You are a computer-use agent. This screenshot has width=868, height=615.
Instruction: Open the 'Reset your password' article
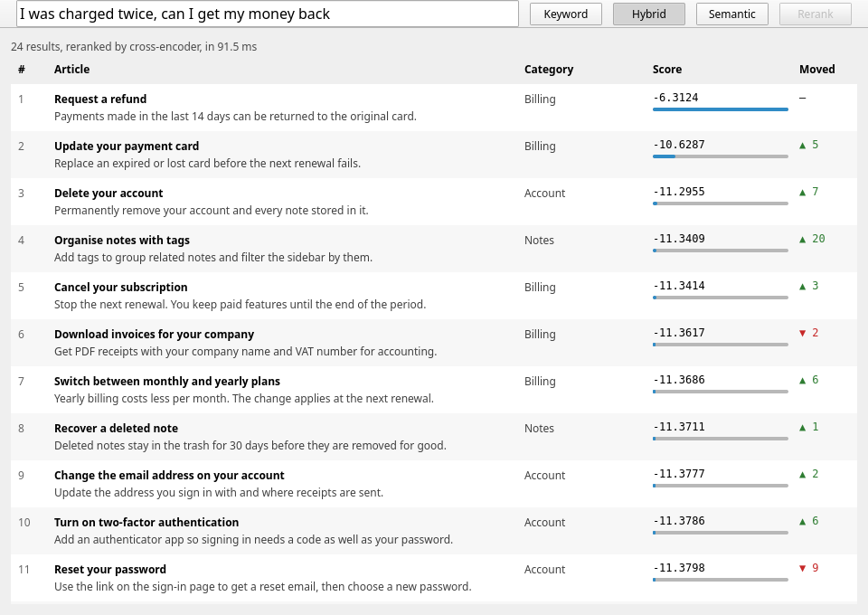[x=110, y=570]
